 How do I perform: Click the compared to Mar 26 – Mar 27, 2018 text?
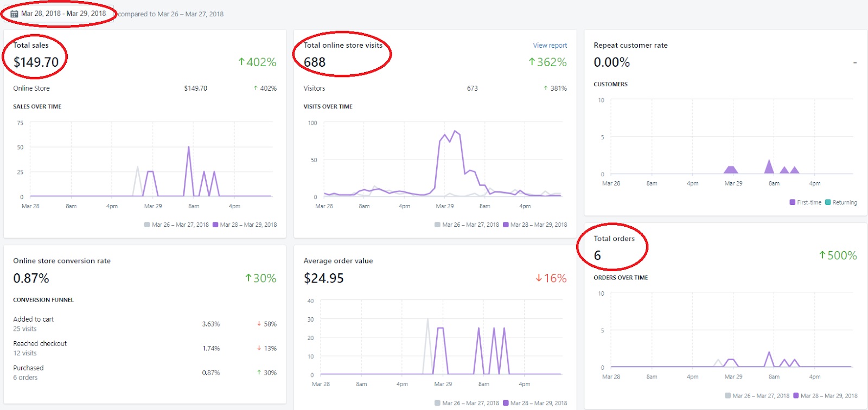[170, 14]
